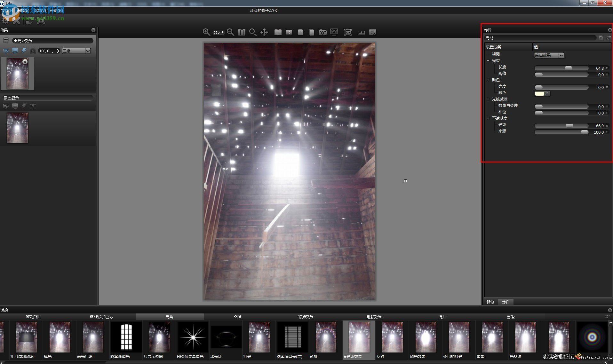Select the 电影效果 filter category
The width and height of the screenshot is (613, 364).
click(x=374, y=317)
